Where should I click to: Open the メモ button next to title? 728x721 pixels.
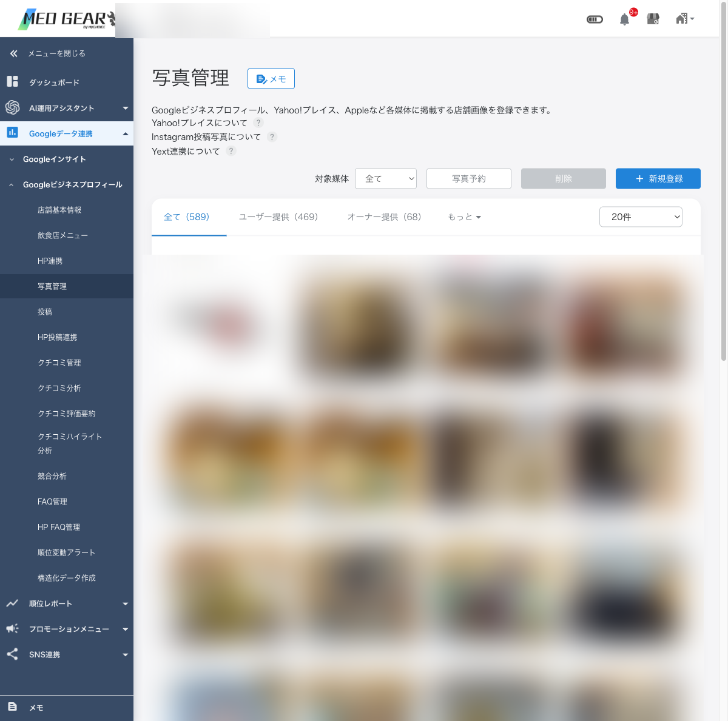click(x=271, y=79)
